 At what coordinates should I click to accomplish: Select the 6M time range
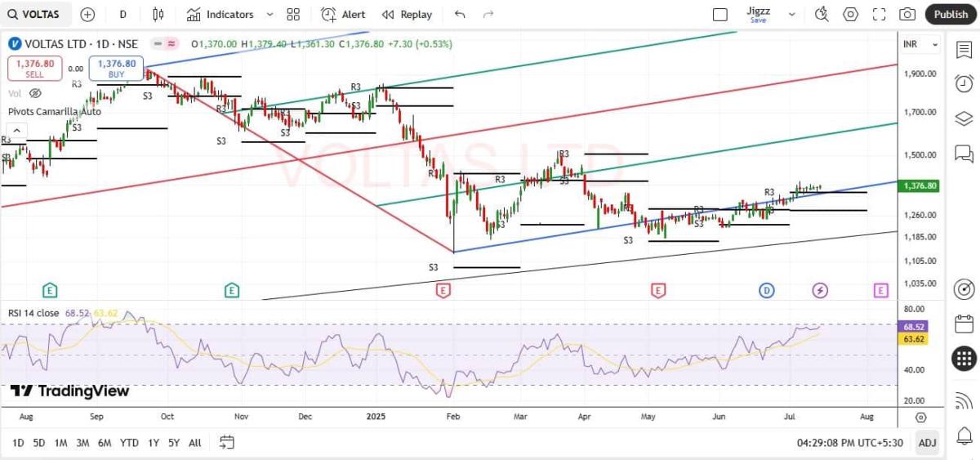(x=105, y=443)
